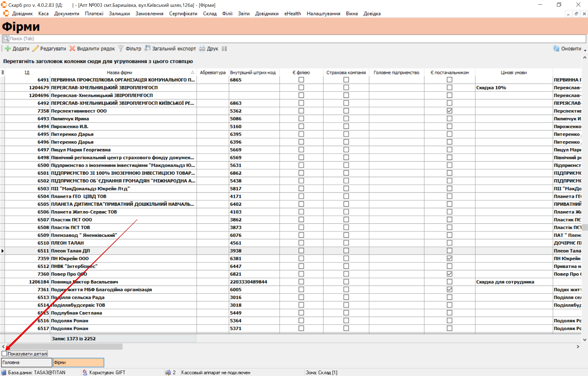Click the column layout icon after Друк
The height and width of the screenshot is (376, 588).
pyautogui.click(x=224, y=49)
